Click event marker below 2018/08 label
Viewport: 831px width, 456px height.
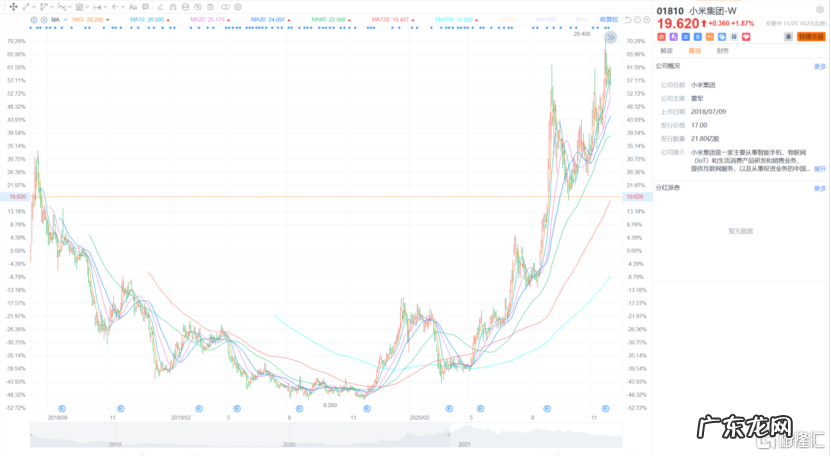pyautogui.click(x=61, y=408)
